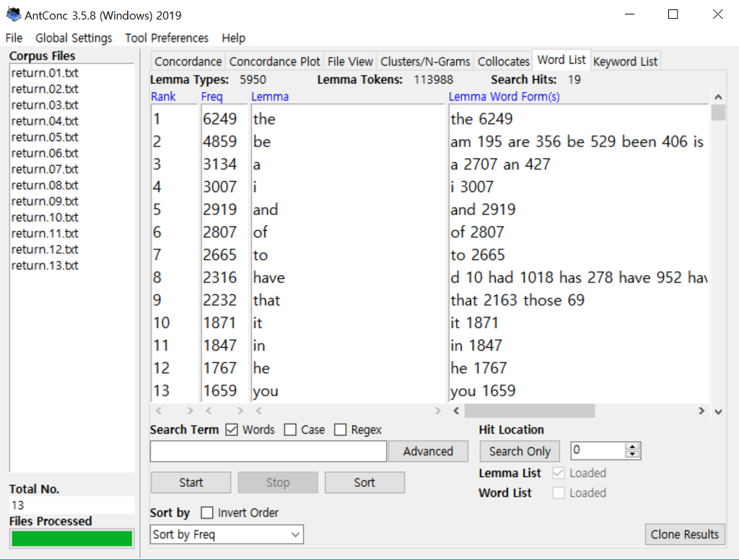This screenshot has width=739, height=560.
Task: Open the Tool Preferences menu
Action: point(167,38)
